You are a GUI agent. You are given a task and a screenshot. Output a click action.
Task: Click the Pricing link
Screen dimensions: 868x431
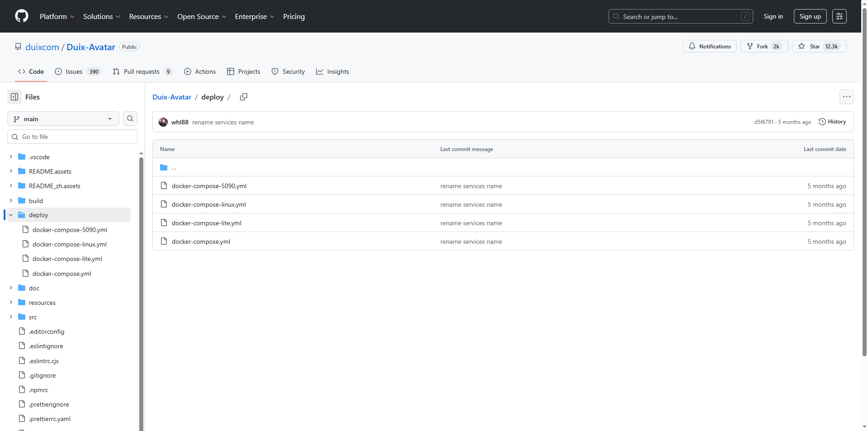tap(294, 16)
